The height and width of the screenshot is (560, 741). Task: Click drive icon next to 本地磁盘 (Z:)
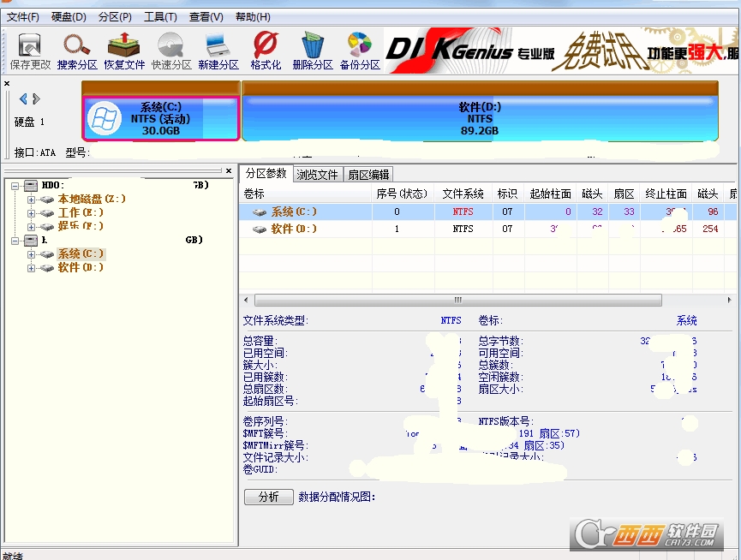tap(47, 200)
